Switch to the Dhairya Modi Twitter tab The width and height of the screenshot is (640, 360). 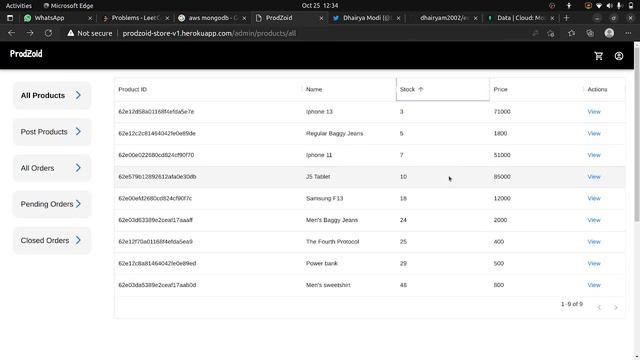tap(367, 18)
